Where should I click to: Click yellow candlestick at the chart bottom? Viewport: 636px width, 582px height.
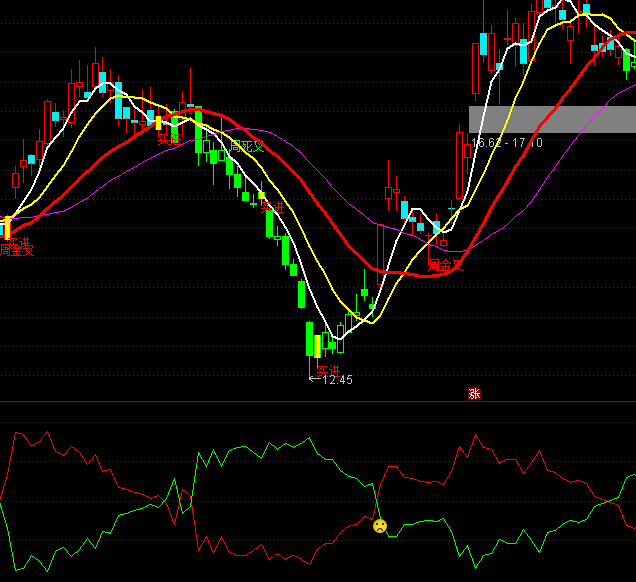[x=318, y=346]
